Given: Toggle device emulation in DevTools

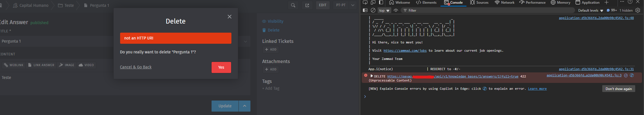Looking at the screenshot, I should [x=373, y=2].
